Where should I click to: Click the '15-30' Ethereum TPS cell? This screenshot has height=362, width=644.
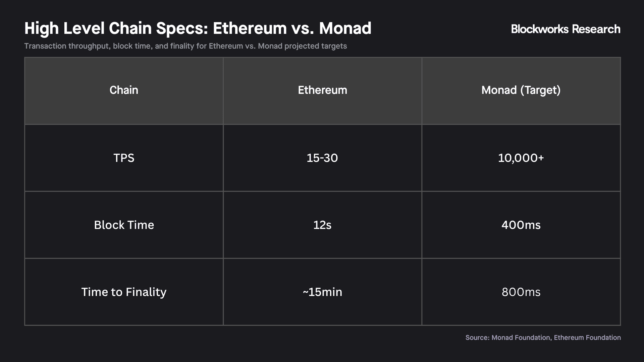[322, 158]
